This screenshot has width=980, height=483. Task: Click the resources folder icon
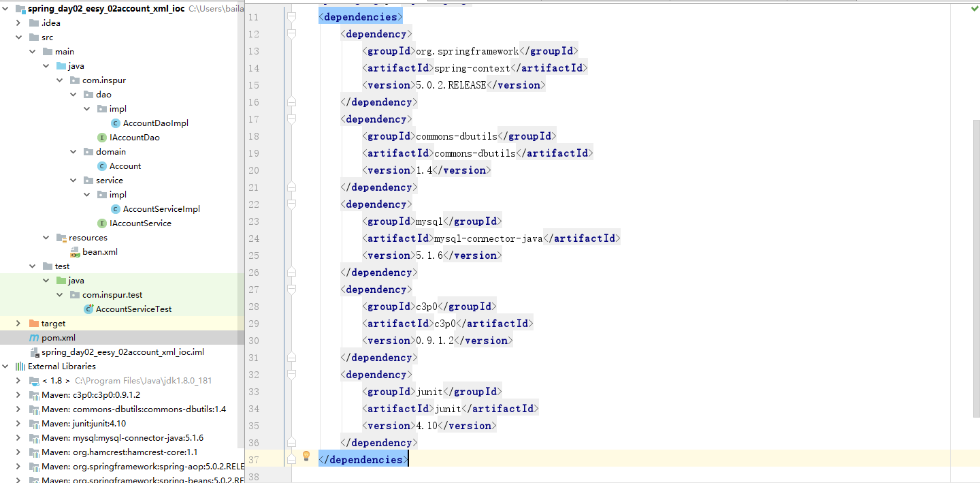pyautogui.click(x=61, y=238)
